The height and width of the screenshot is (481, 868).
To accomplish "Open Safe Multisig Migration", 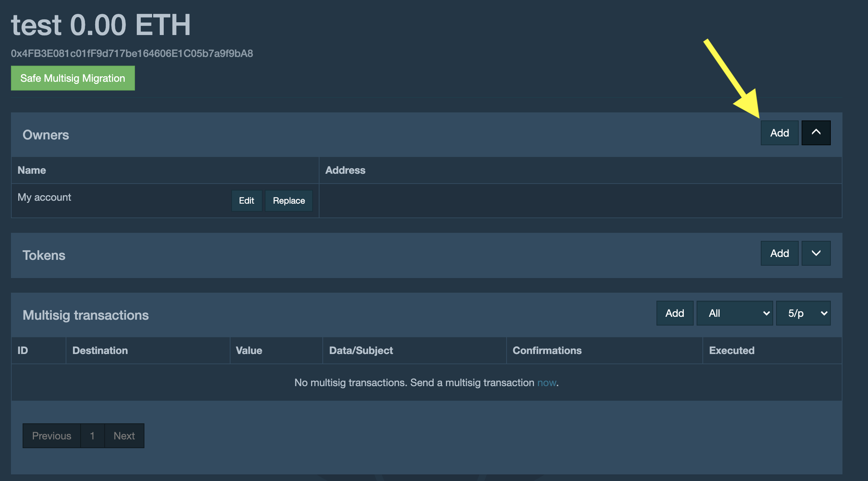I will (x=73, y=78).
